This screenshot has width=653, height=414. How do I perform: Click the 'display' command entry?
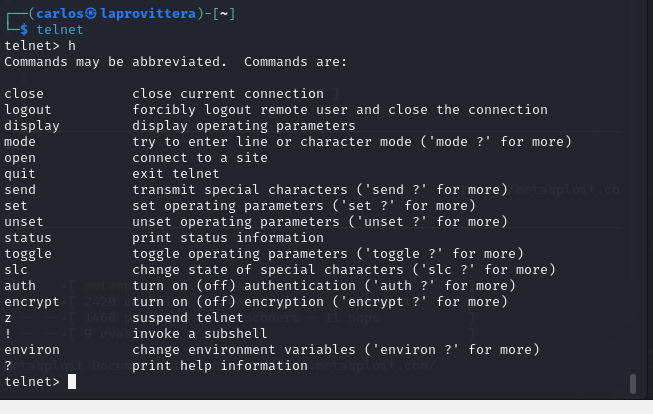(32, 126)
